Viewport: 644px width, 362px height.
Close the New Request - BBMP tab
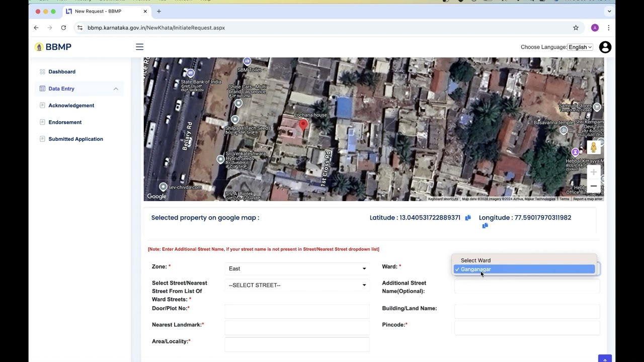click(x=145, y=11)
